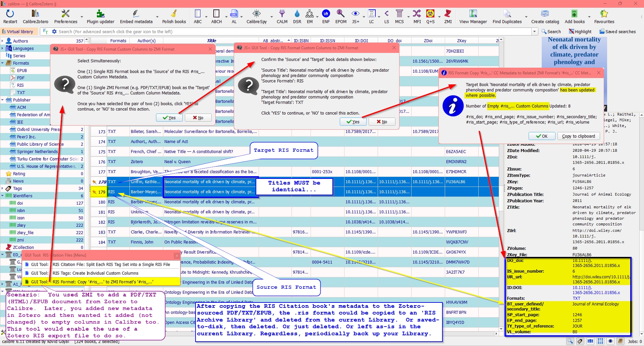Image resolution: width=644 pixels, height=346 pixels.
Task: Click the MCS column icon
Action: [399, 14]
